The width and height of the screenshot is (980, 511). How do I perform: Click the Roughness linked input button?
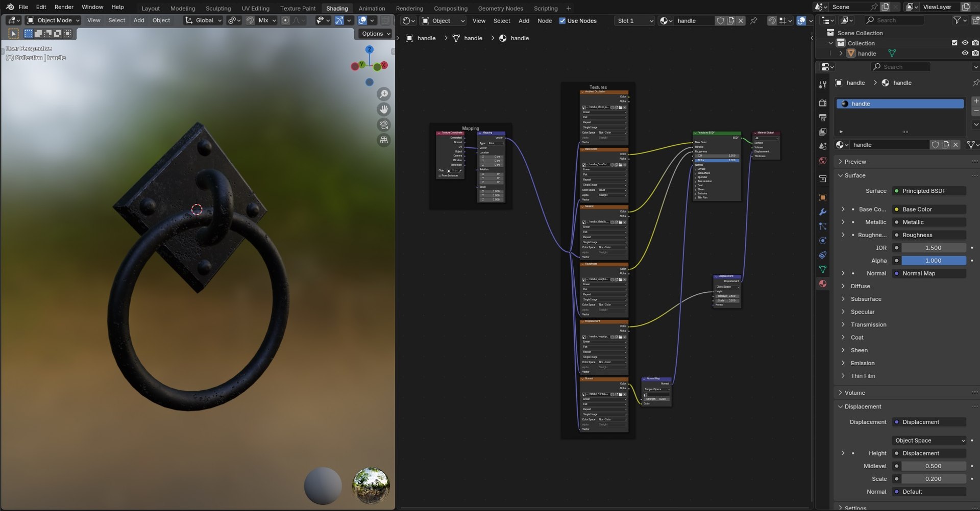click(x=929, y=235)
